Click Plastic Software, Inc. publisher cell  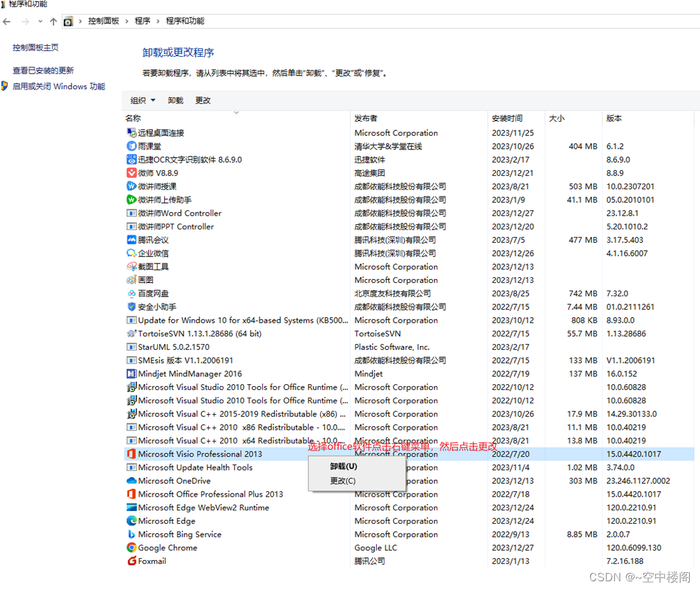392,347
